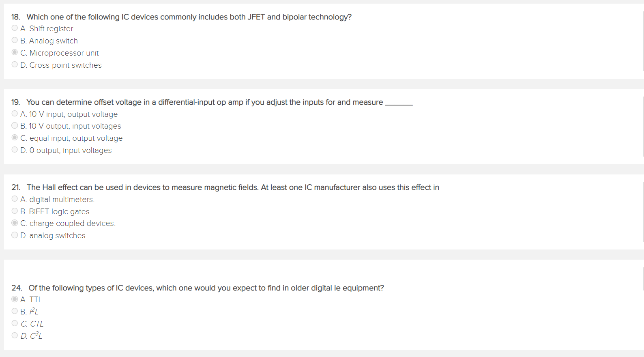Pick D. Cross-point switches answer
Screen dimensions: 644x357
[x=15, y=65]
